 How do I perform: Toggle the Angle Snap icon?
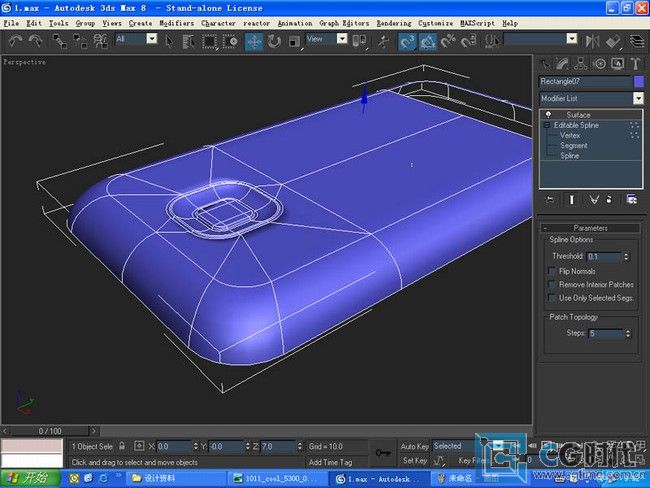(x=427, y=41)
